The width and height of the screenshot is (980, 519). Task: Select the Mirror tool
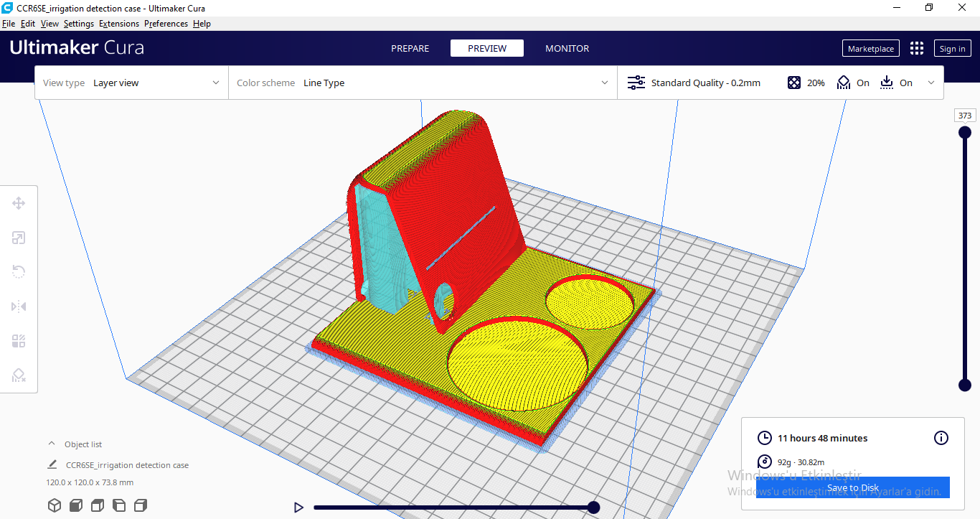pos(19,307)
